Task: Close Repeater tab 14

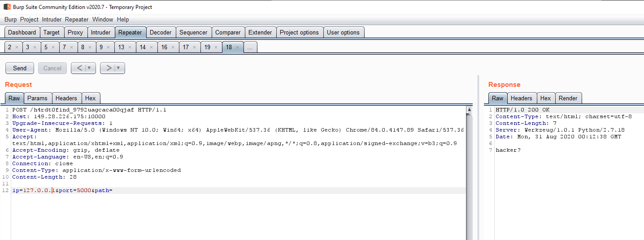Action: point(152,47)
